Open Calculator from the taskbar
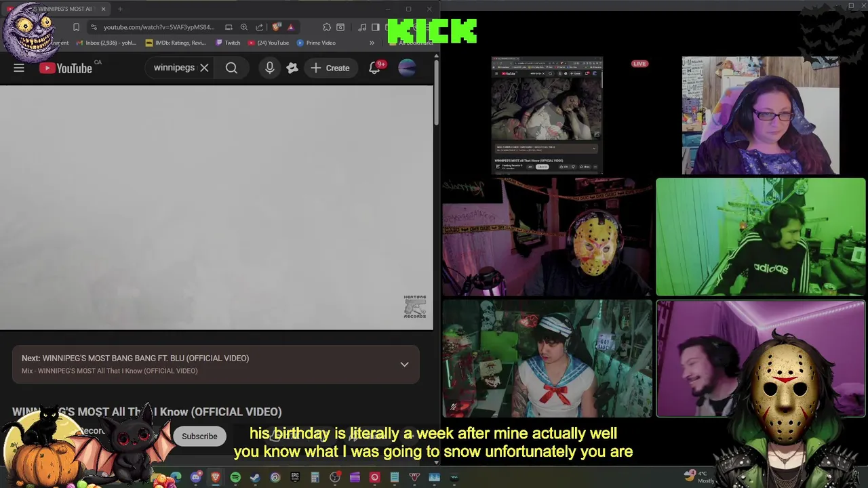Screen dimensions: 868x488 (x=315, y=477)
